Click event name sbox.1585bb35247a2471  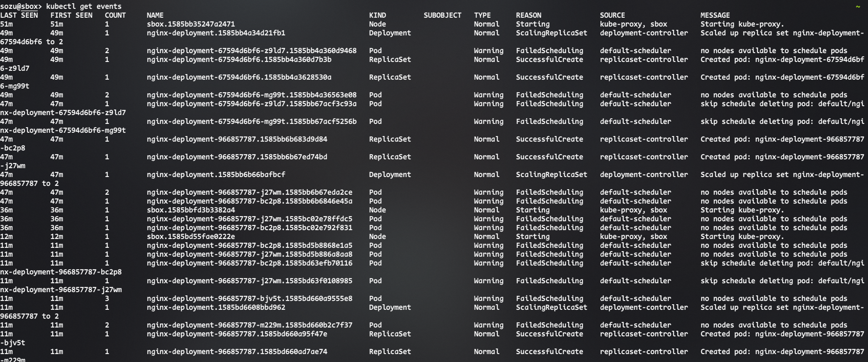tap(191, 24)
